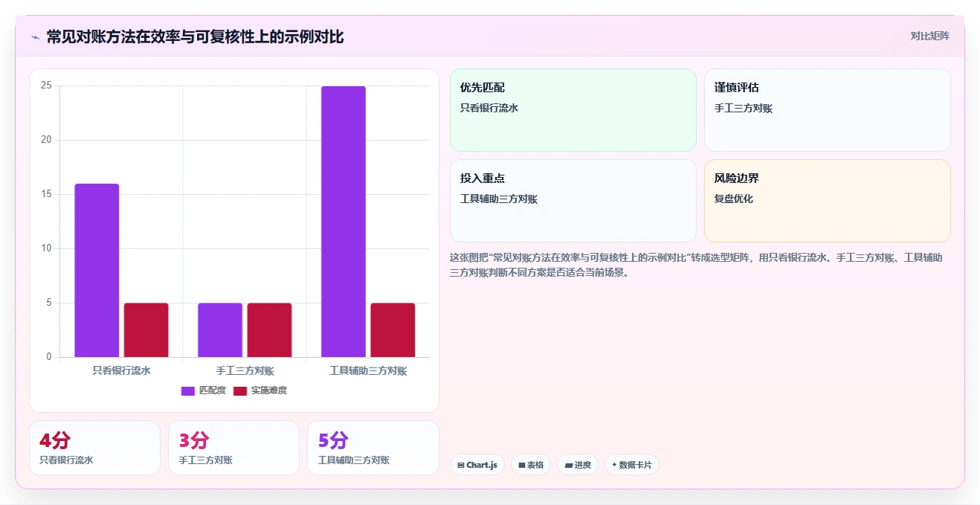
Task: Click the lightning icon beside the title
Action: click(35, 37)
